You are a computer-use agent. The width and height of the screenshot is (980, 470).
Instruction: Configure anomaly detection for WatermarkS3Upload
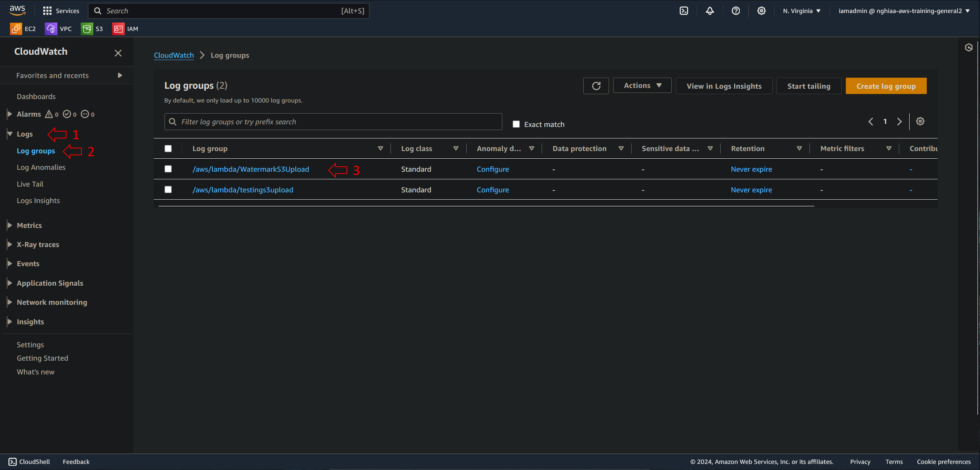click(493, 169)
